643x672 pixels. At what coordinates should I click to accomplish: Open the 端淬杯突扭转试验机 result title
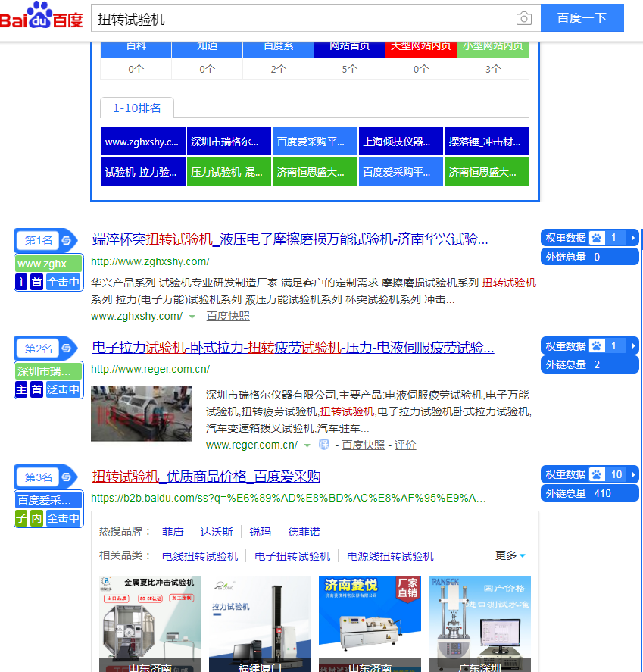(290, 239)
